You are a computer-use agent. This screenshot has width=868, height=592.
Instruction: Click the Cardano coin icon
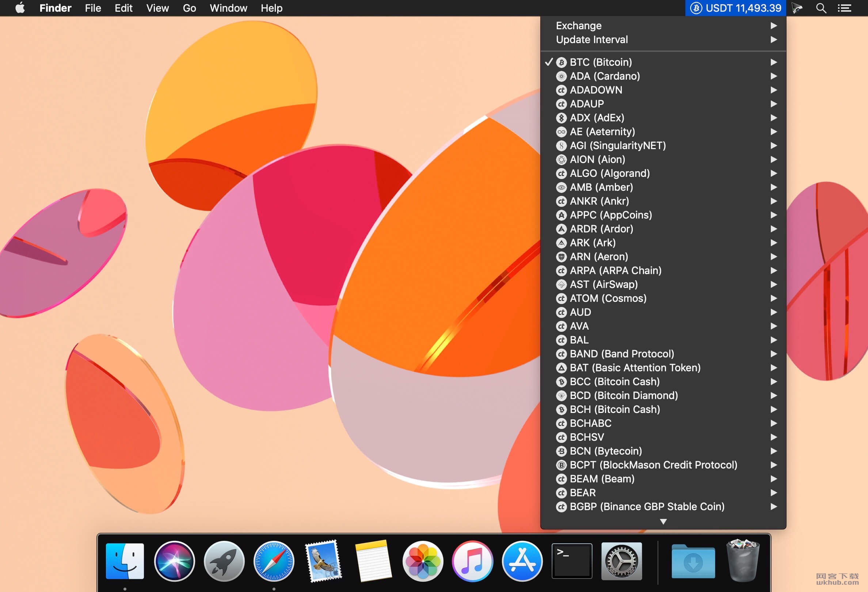click(561, 76)
